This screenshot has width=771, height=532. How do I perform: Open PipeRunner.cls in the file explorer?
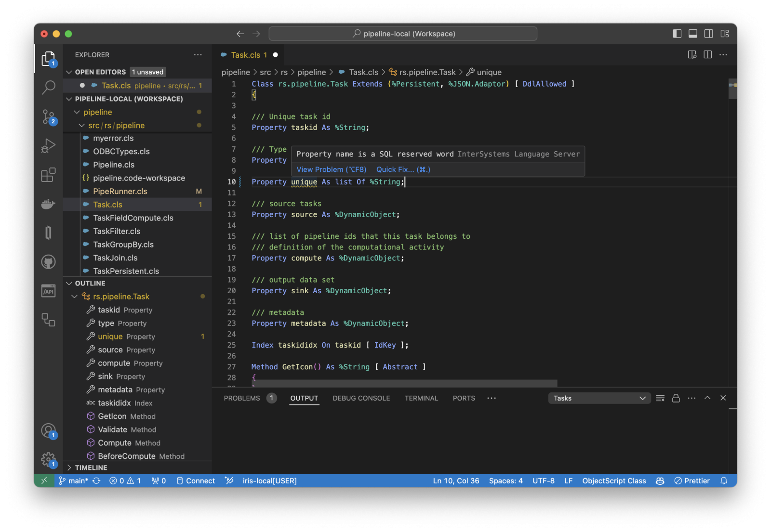(120, 191)
